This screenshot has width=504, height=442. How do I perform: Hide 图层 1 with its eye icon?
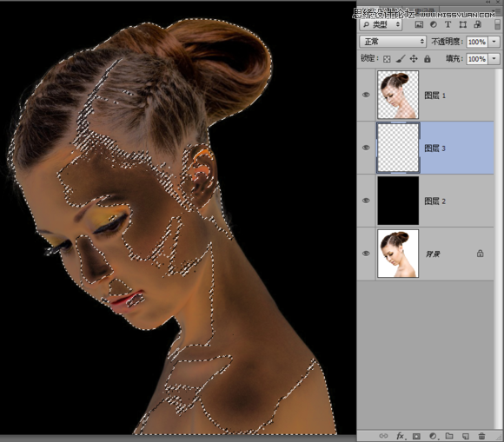366,95
